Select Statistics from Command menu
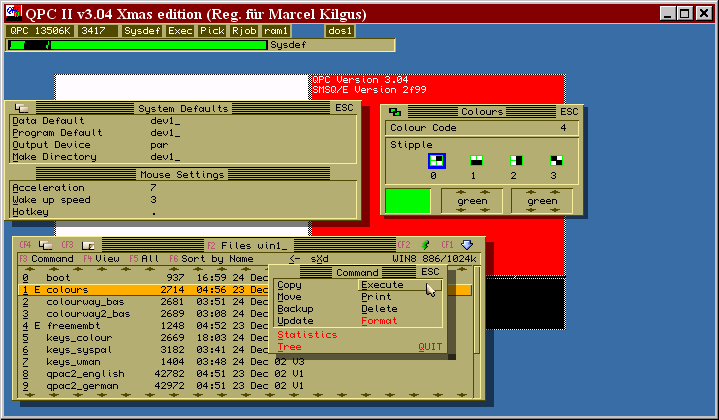 [308, 335]
